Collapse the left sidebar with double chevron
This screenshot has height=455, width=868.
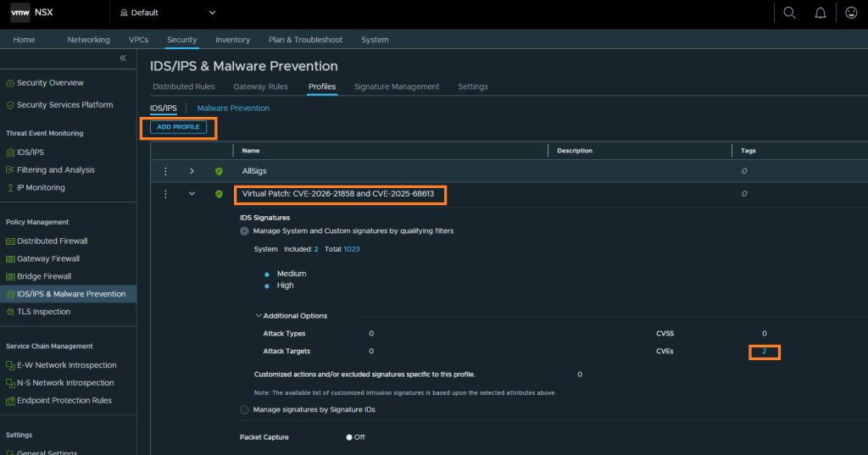pyautogui.click(x=123, y=58)
